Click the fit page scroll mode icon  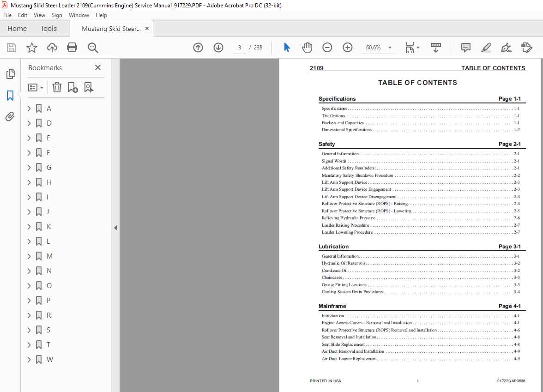tap(410, 48)
